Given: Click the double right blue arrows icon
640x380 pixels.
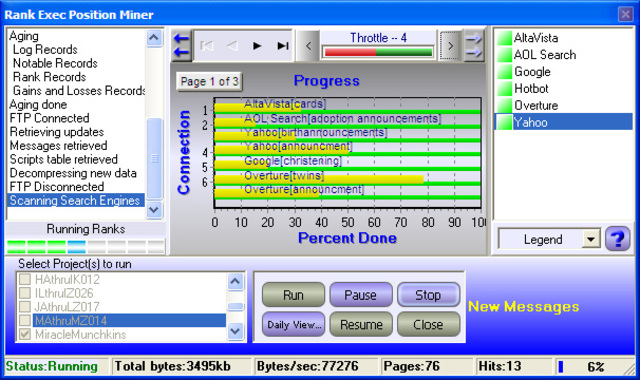Looking at the screenshot, I should pyautogui.click(x=473, y=45).
